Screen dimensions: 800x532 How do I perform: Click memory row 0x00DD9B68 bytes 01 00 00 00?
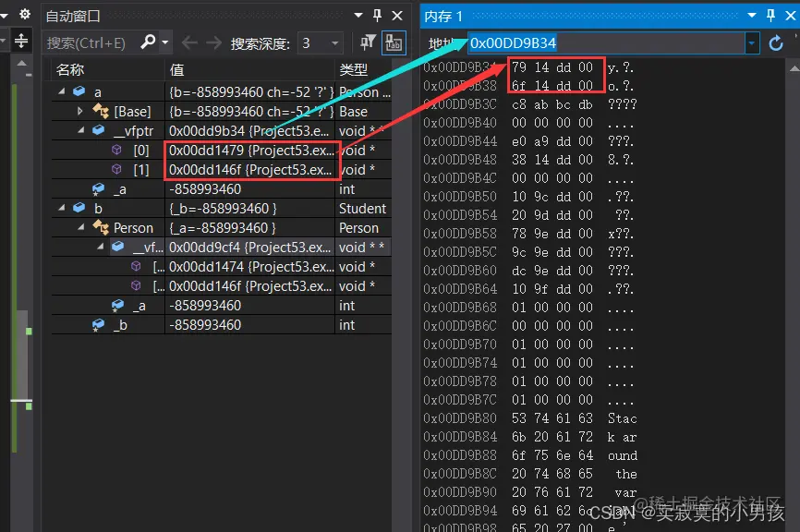[552, 308]
